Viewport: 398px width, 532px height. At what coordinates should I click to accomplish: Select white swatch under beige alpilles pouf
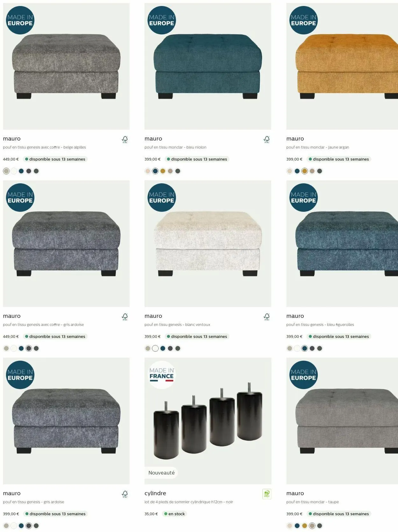[x=14, y=171]
